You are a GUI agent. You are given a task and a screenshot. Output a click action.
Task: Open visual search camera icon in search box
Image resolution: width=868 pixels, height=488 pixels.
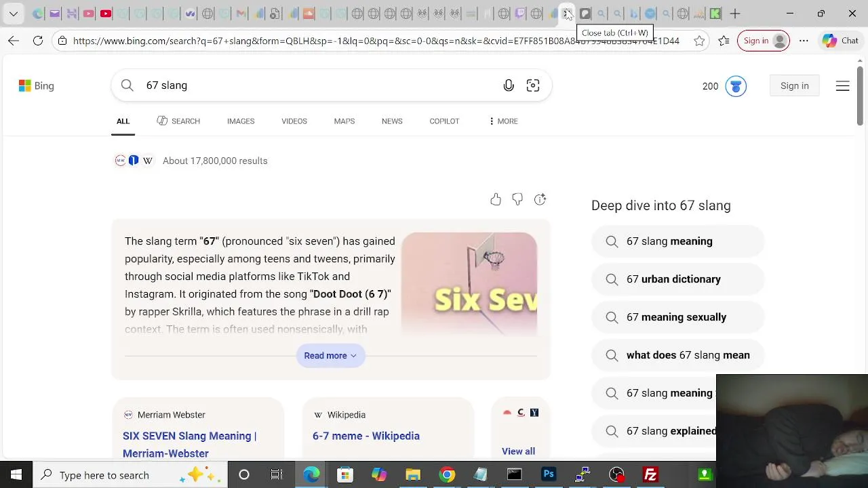(533, 85)
